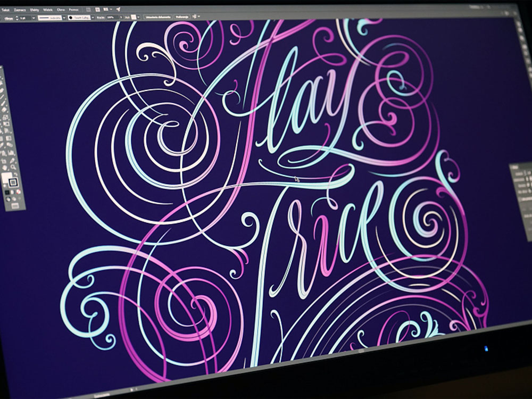
Task: Click the 100% opacity field
Action: (112, 18)
